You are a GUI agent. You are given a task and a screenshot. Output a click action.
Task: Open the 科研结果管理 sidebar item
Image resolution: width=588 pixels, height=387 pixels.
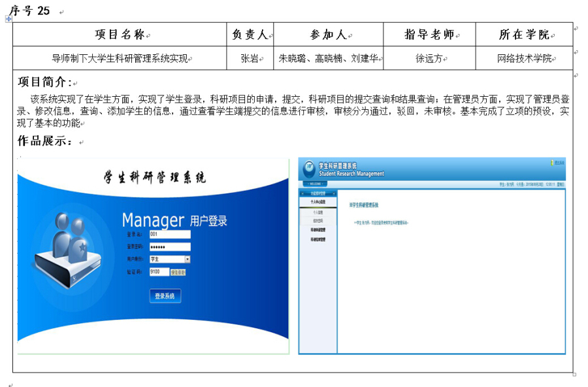pyautogui.click(x=318, y=239)
